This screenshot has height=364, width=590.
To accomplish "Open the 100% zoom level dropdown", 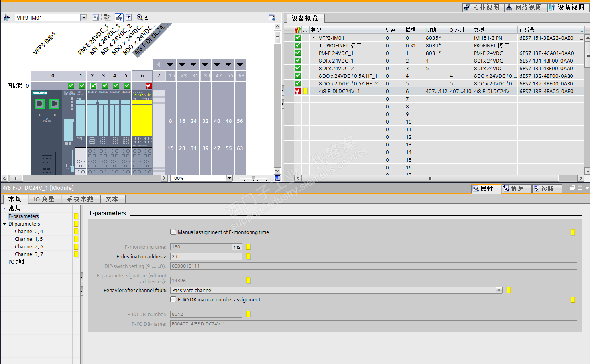I will pos(229,178).
